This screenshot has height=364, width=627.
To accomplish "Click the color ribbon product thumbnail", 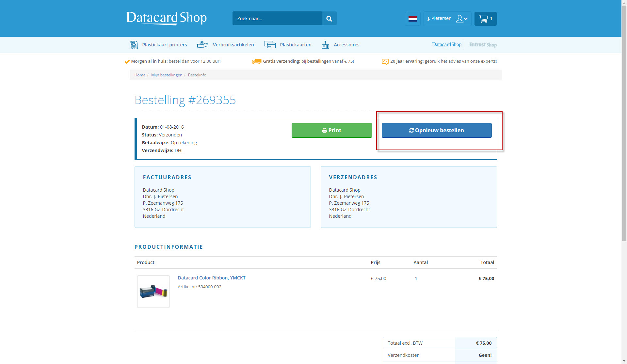I will pyautogui.click(x=153, y=292).
